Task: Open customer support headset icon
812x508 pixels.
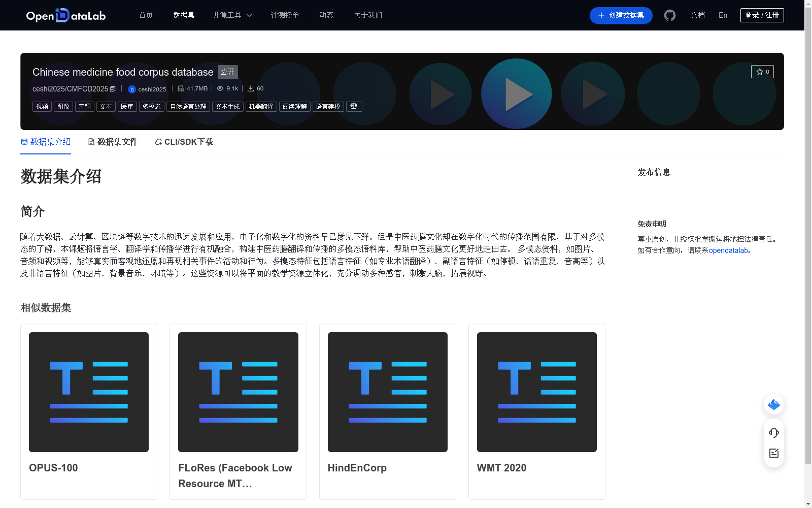Action: (x=774, y=432)
